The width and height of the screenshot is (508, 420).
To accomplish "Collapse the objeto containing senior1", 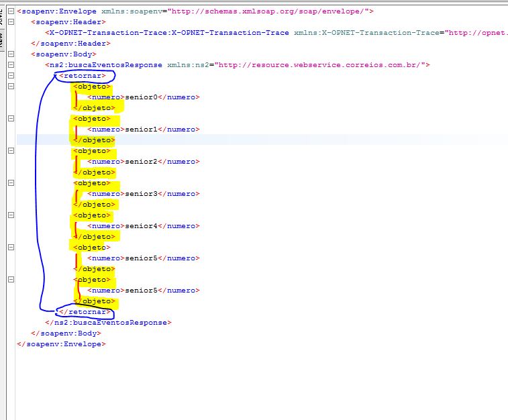I will (11, 119).
